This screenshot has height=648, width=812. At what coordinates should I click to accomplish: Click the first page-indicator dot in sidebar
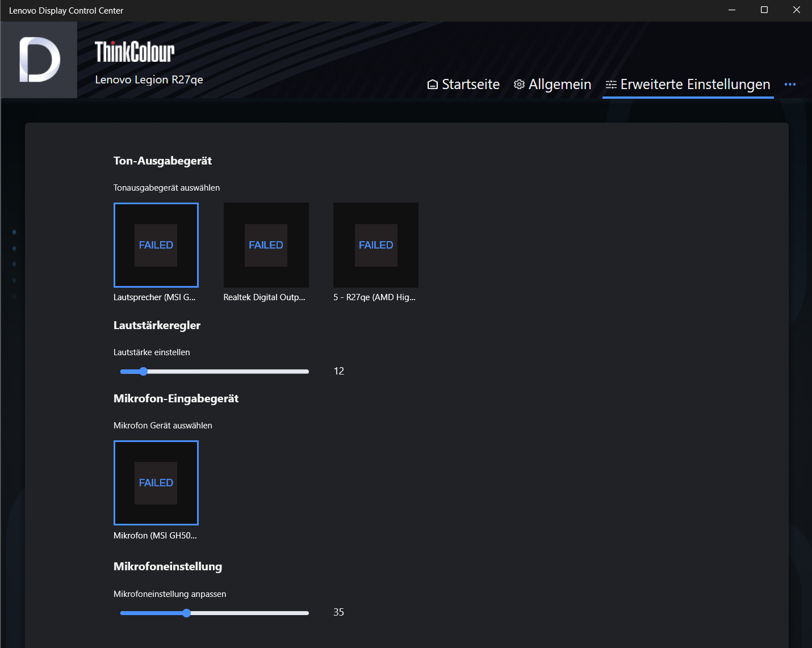(x=14, y=232)
